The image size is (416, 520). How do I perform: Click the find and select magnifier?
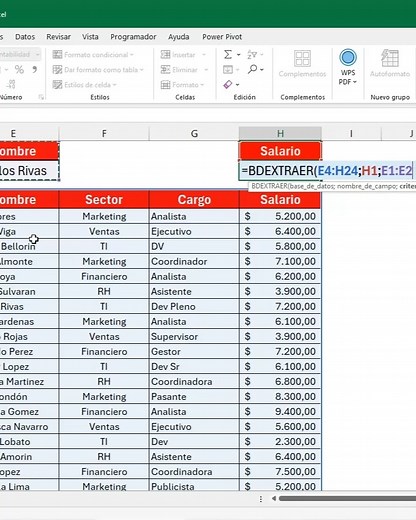252,69
